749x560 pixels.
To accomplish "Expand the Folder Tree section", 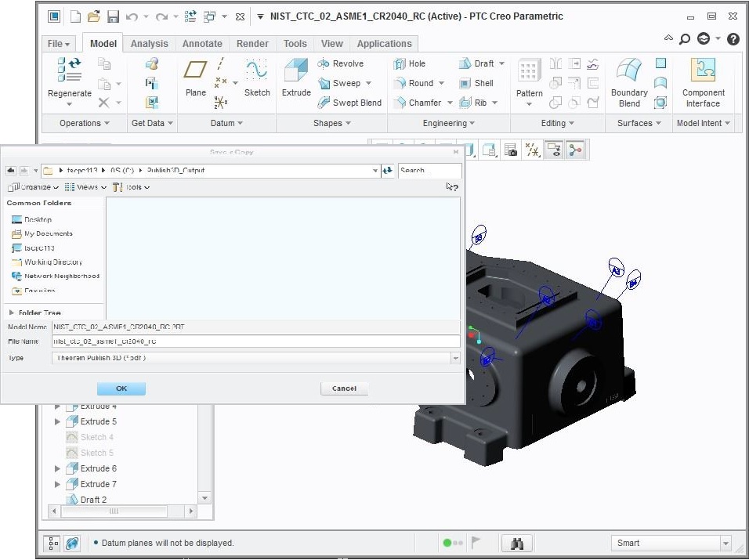I will click(12, 313).
